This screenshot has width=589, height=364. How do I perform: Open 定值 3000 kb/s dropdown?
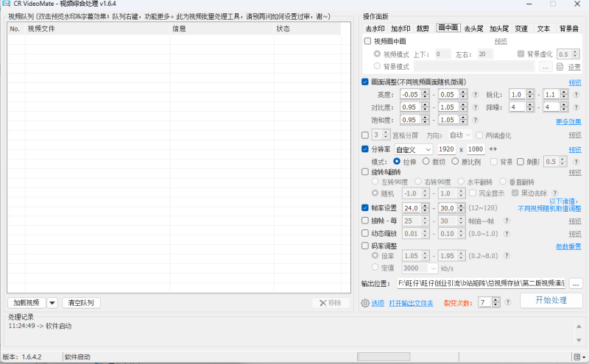pyautogui.click(x=420, y=268)
